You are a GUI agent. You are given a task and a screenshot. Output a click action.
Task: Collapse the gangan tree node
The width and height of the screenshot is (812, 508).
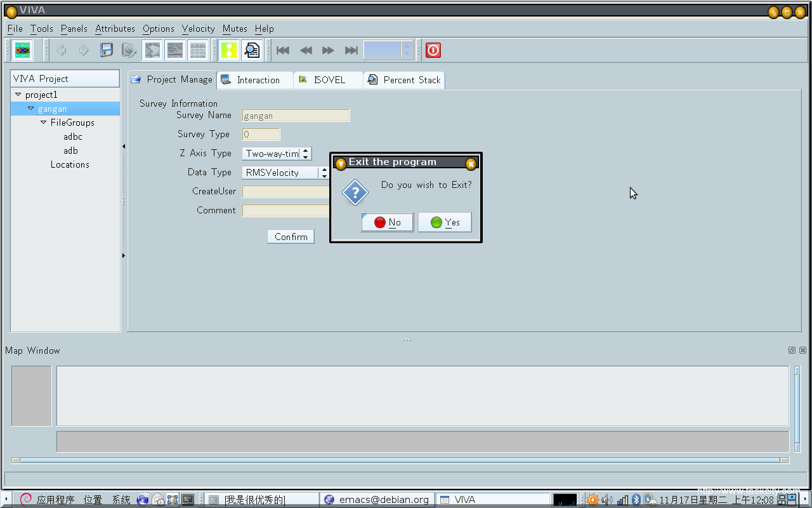30,108
